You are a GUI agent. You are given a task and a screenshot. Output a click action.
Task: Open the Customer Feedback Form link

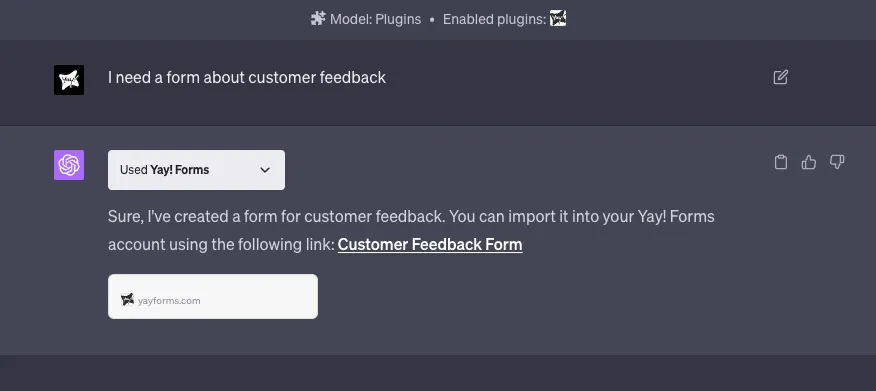point(430,245)
